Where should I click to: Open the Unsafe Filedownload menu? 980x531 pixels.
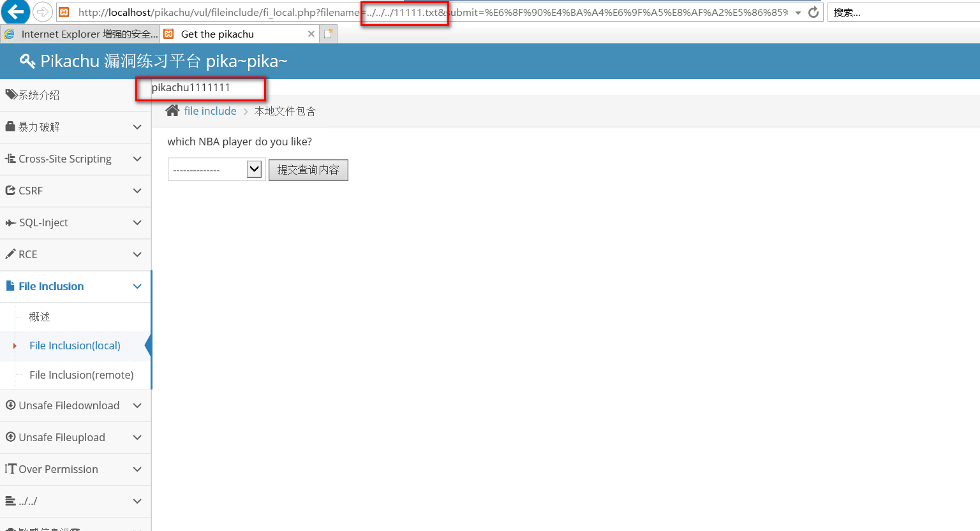(75, 405)
